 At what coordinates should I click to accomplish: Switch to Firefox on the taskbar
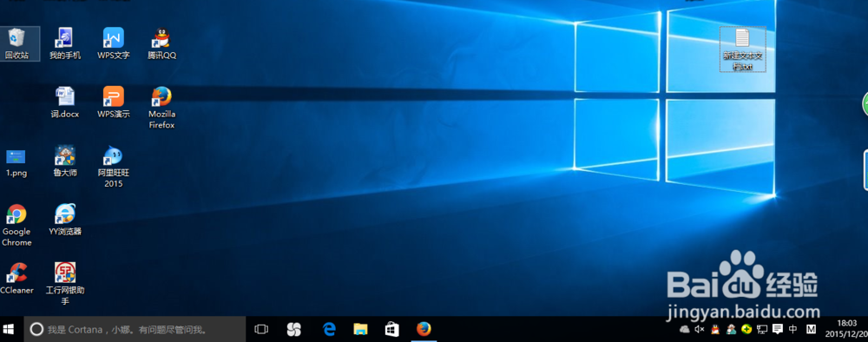pos(424,329)
